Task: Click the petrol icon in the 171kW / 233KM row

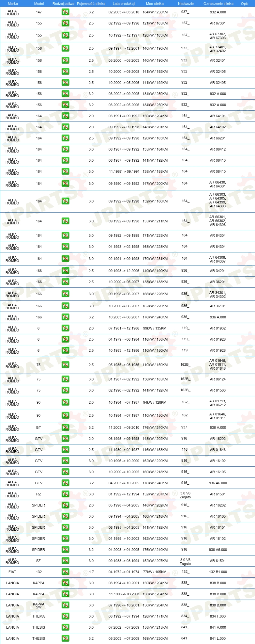Action: point(65,235)
